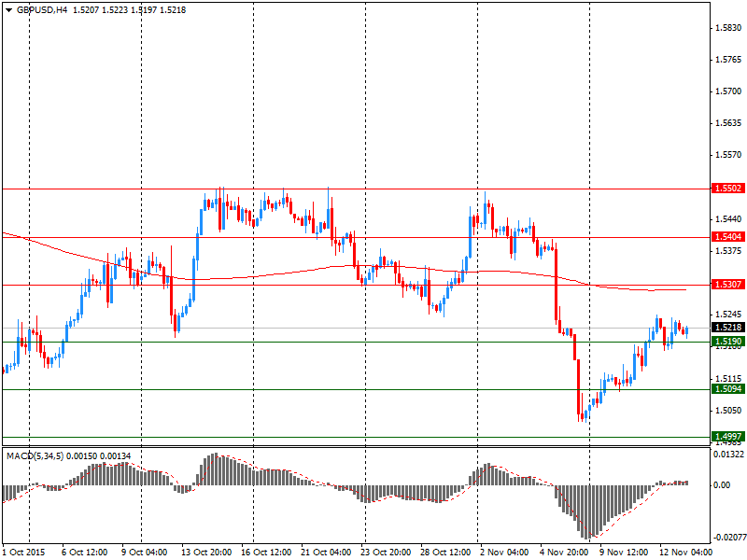Click the 21 Oct 04:00 time label
The height and width of the screenshot is (560, 747).
(x=326, y=552)
